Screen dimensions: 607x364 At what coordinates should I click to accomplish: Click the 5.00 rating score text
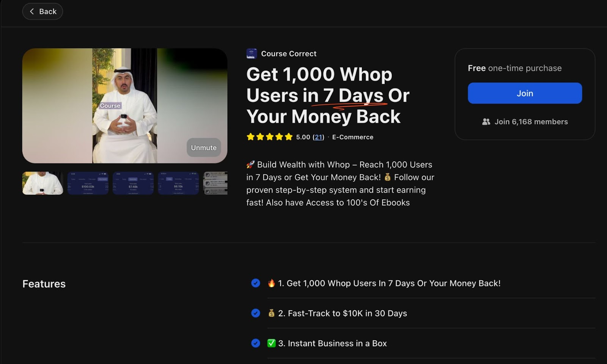(303, 137)
